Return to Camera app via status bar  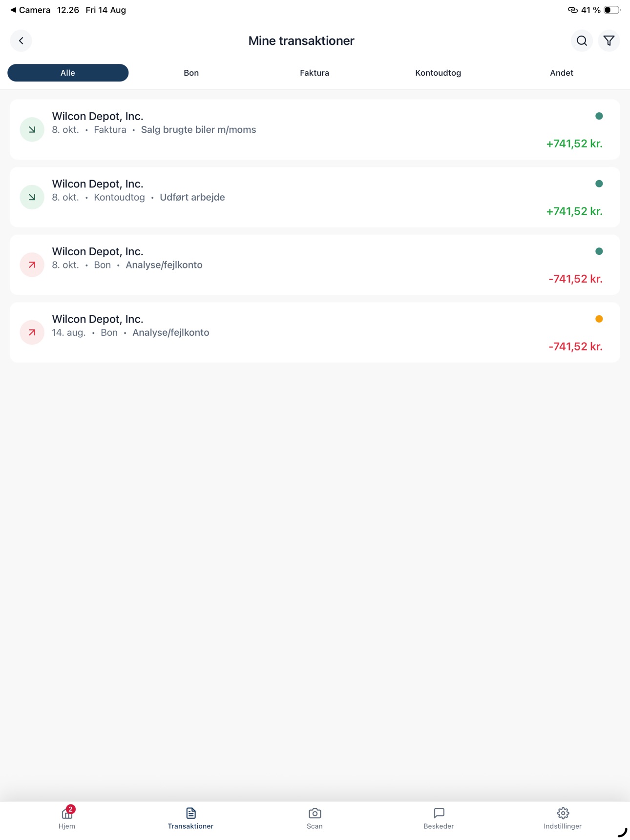pyautogui.click(x=30, y=10)
